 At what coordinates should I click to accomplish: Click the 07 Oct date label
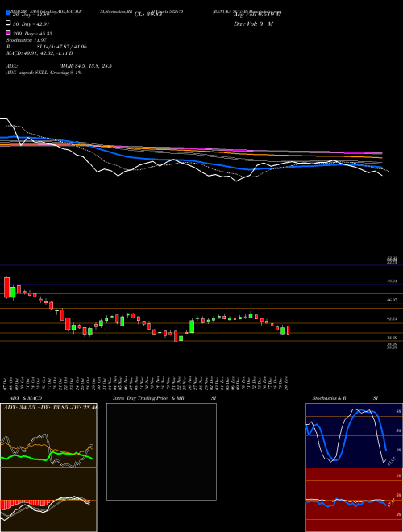pos(6,383)
